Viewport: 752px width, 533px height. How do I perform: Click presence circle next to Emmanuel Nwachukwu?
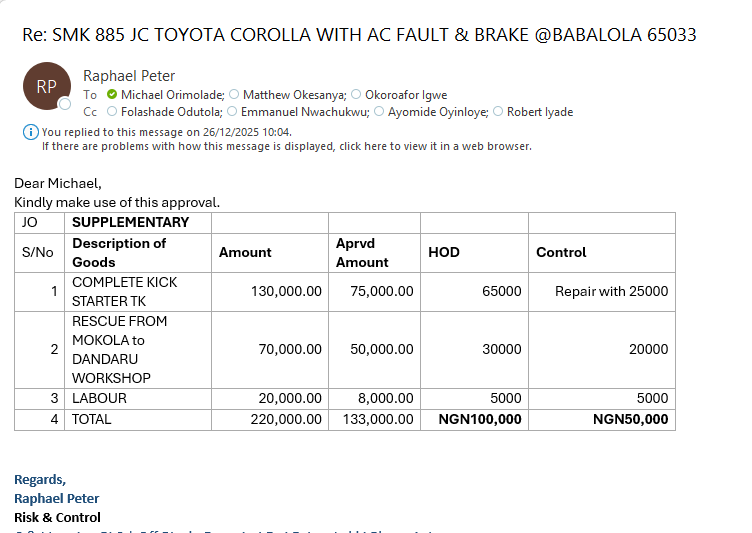232,111
